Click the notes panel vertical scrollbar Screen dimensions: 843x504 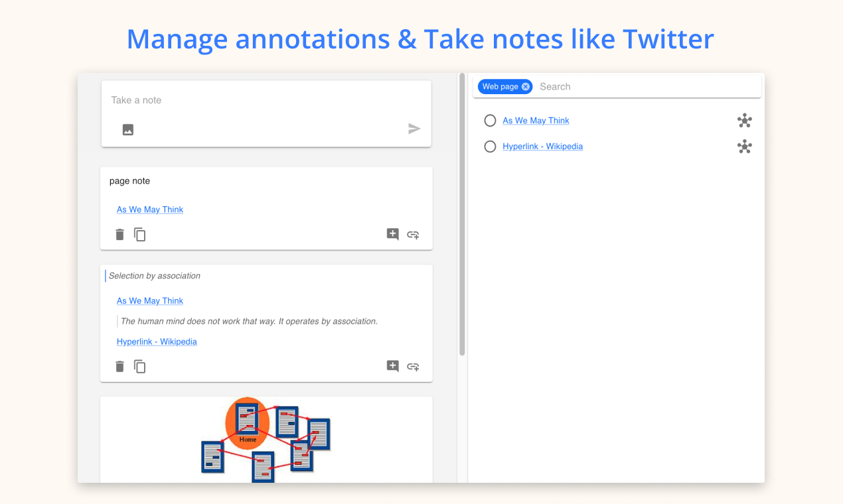(462, 216)
